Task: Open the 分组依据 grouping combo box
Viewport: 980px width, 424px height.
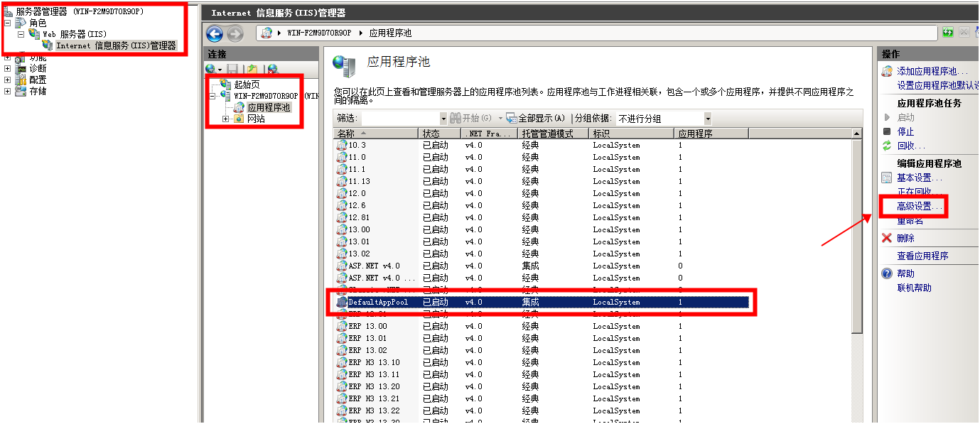Action: (x=664, y=119)
